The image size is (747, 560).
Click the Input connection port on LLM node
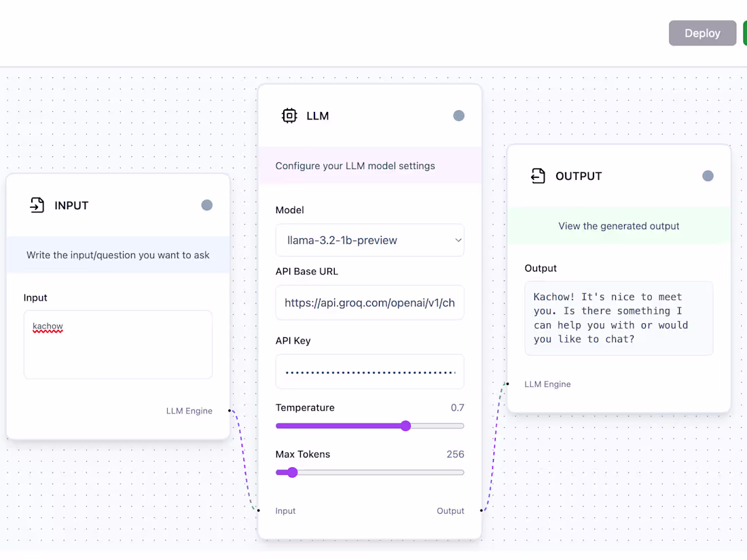(x=258, y=510)
